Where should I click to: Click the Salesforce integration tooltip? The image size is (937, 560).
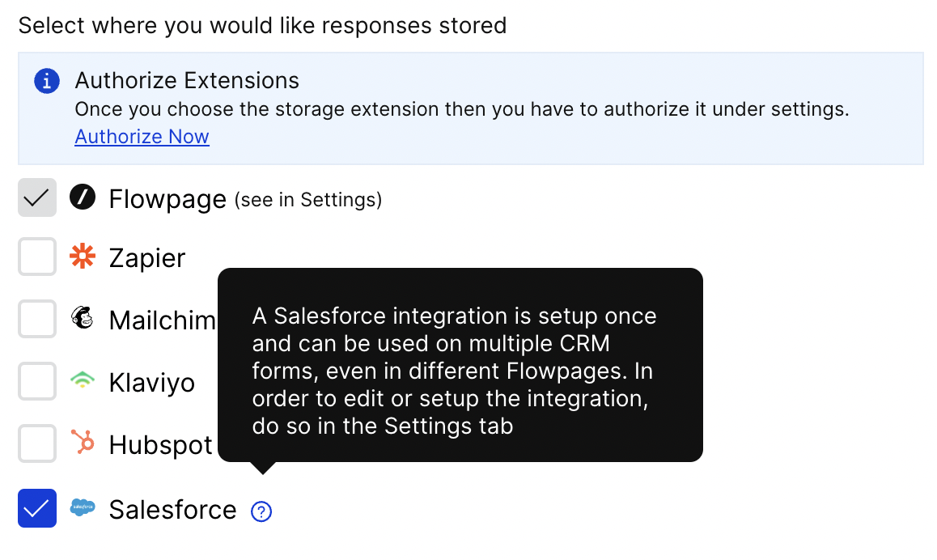(x=460, y=365)
